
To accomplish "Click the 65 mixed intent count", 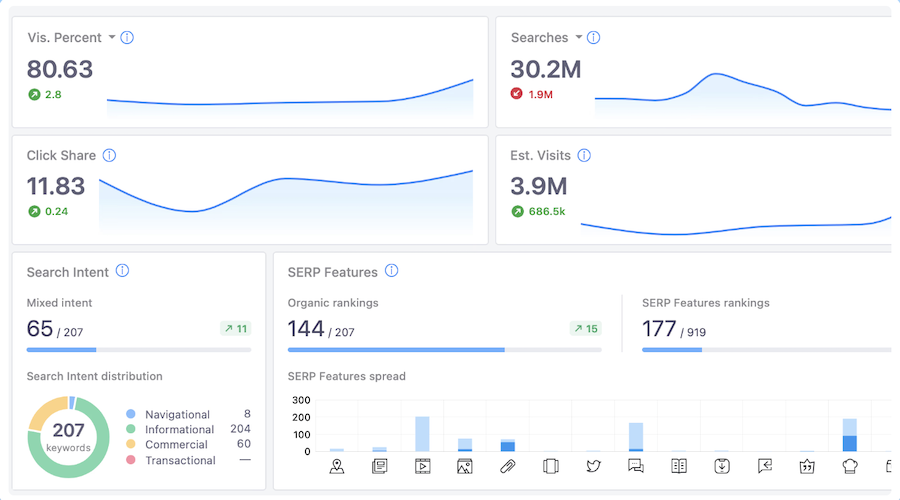I will tap(40, 329).
